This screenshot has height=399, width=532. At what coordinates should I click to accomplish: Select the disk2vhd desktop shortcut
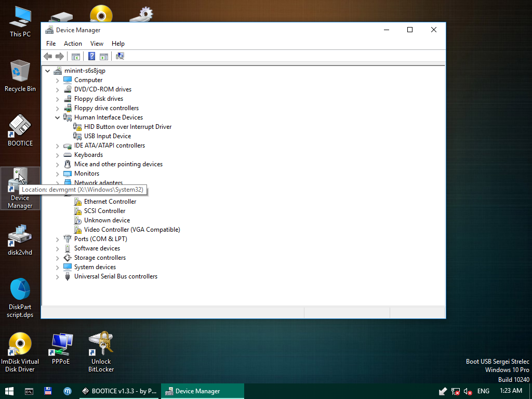tap(20, 240)
